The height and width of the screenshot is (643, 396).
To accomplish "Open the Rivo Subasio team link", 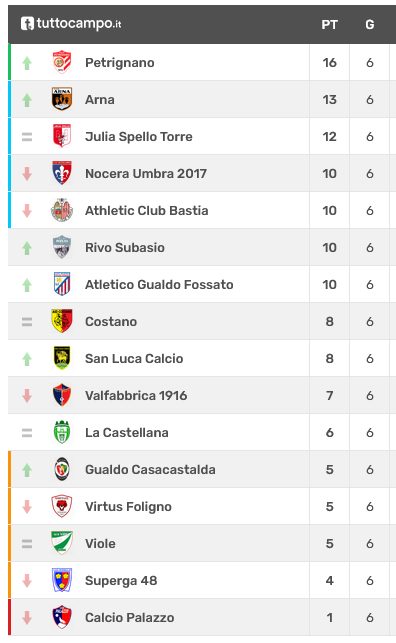I will pos(125,247).
